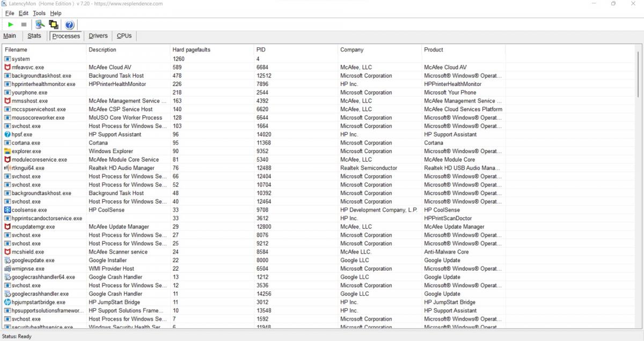The image size is (644, 341).
Task: Open the Edit menu
Action: click(x=24, y=13)
